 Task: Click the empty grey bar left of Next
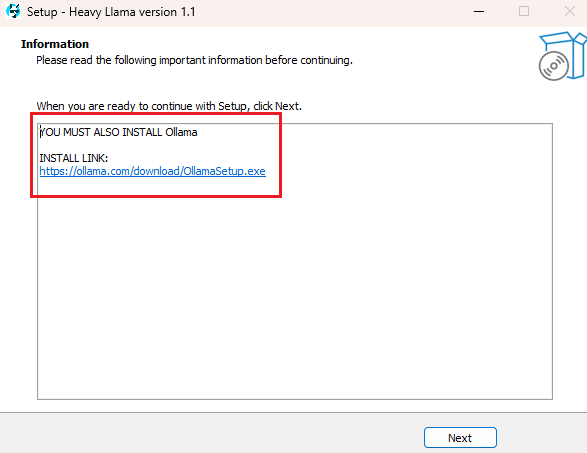click(210, 434)
